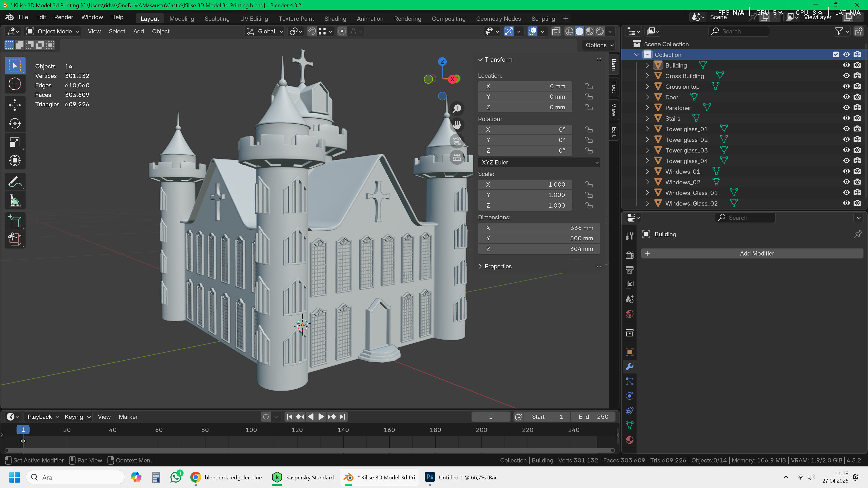
Task: Open the Playback dropdown in timeline
Action: pos(43,417)
